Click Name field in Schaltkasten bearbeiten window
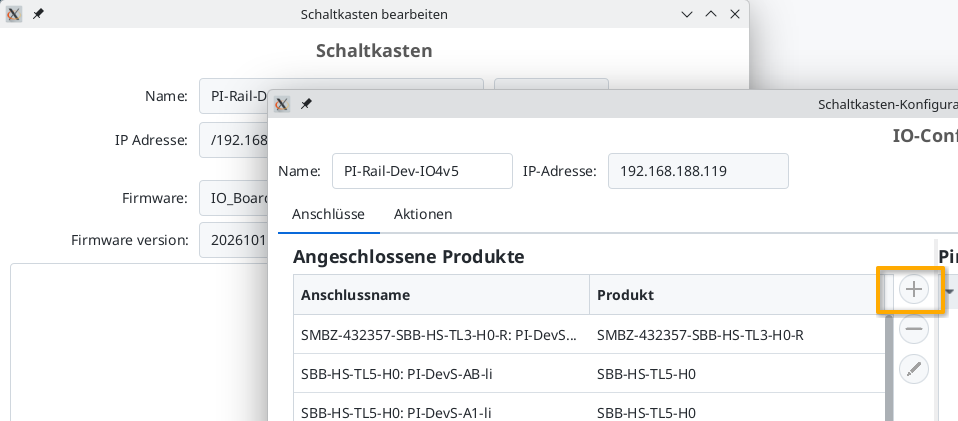Viewport: 958px width, 421px height. point(233,96)
